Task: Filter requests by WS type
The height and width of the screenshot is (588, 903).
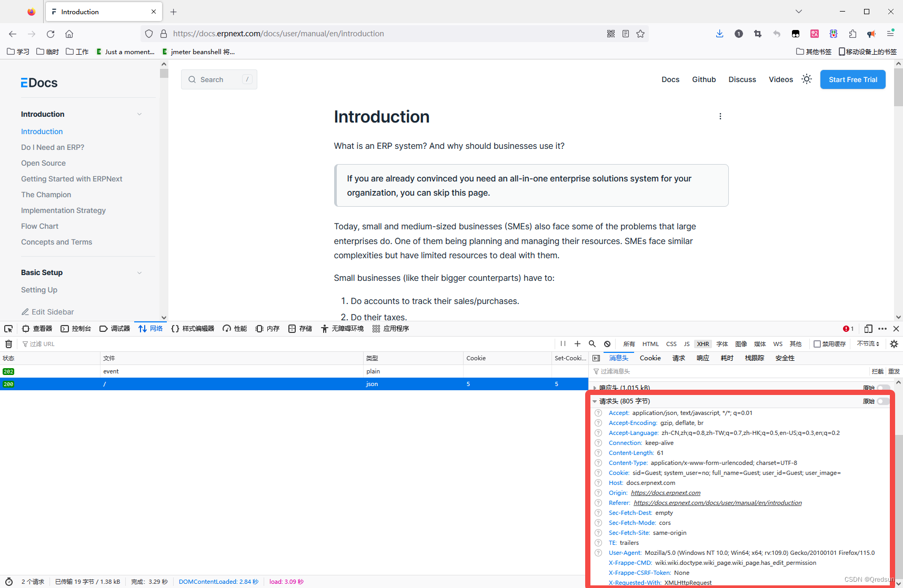Action: pyautogui.click(x=778, y=344)
